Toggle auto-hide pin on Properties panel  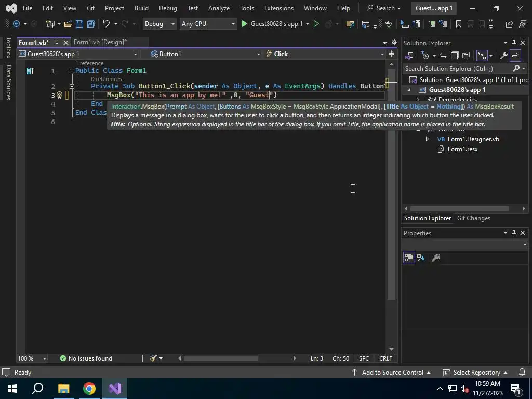point(514,233)
